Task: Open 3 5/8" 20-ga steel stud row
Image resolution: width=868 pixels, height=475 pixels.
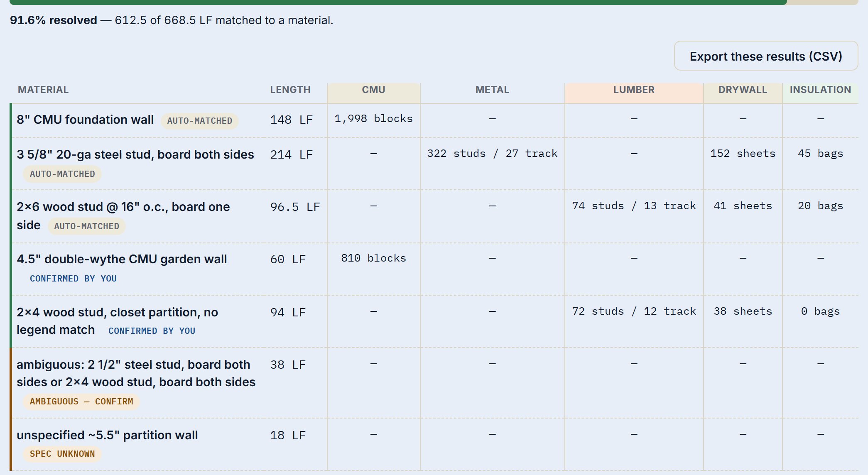Action: coord(434,164)
